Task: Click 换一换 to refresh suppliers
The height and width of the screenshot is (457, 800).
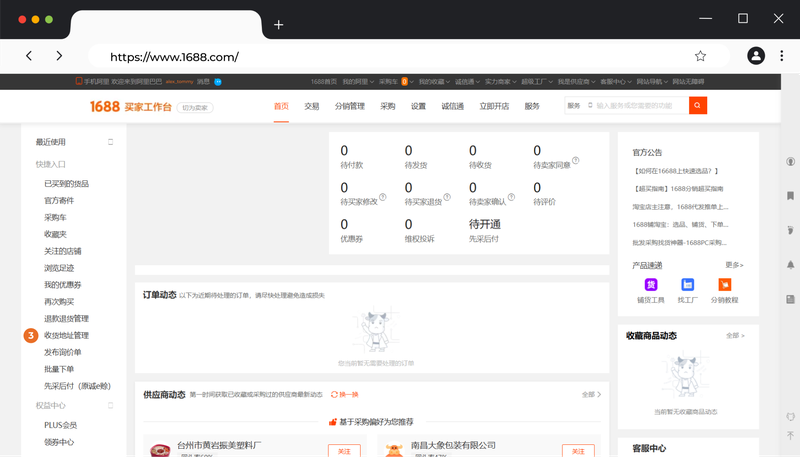Action: pyautogui.click(x=344, y=395)
